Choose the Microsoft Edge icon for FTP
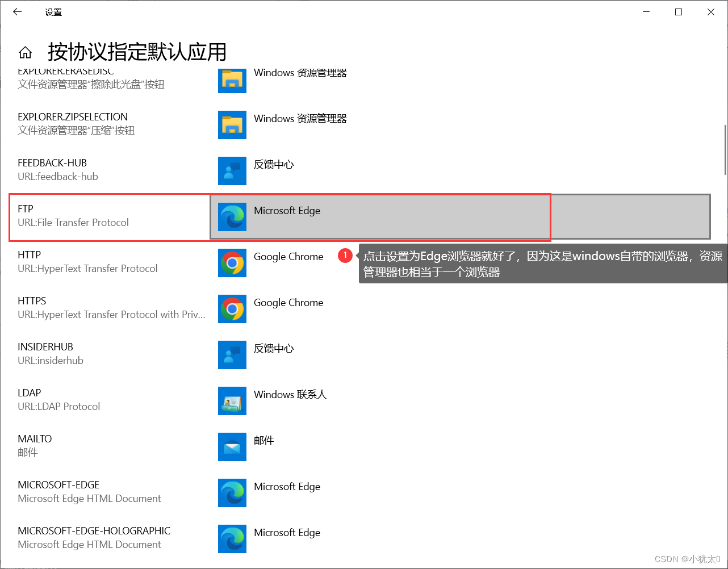 click(232, 217)
